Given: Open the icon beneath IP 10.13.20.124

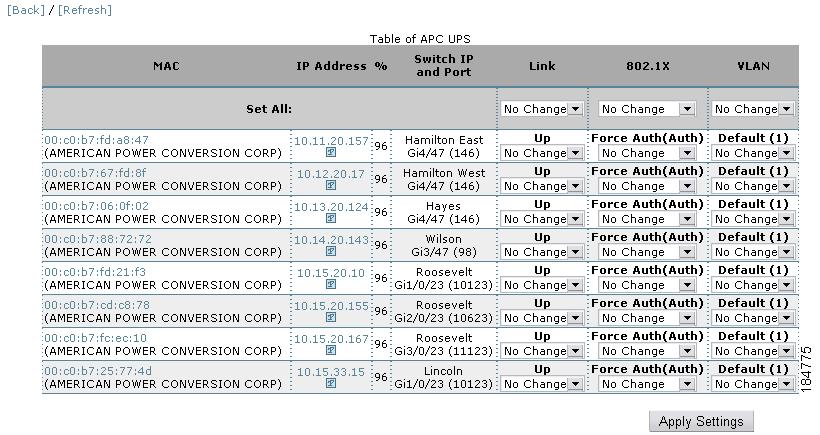Looking at the screenshot, I should point(331,219).
